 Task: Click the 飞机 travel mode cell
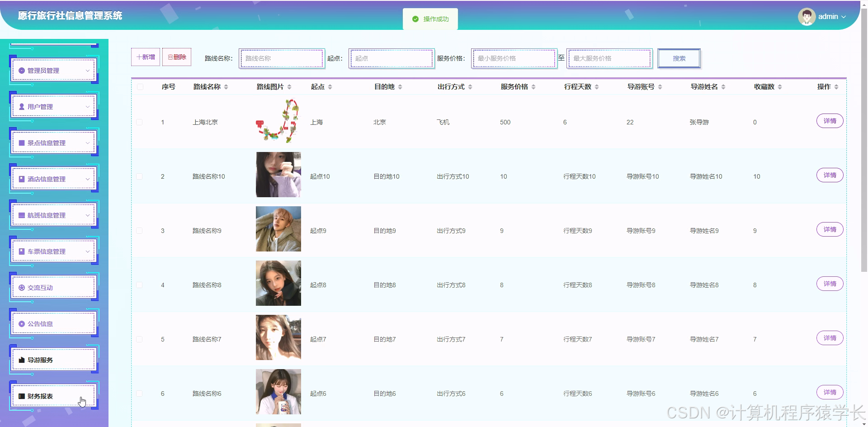point(443,122)
